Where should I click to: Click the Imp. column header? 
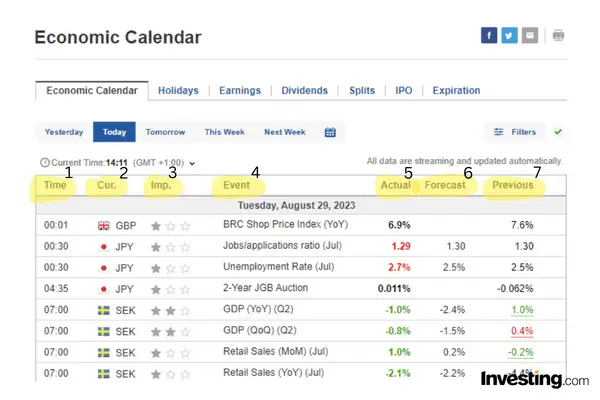point(161,185)
